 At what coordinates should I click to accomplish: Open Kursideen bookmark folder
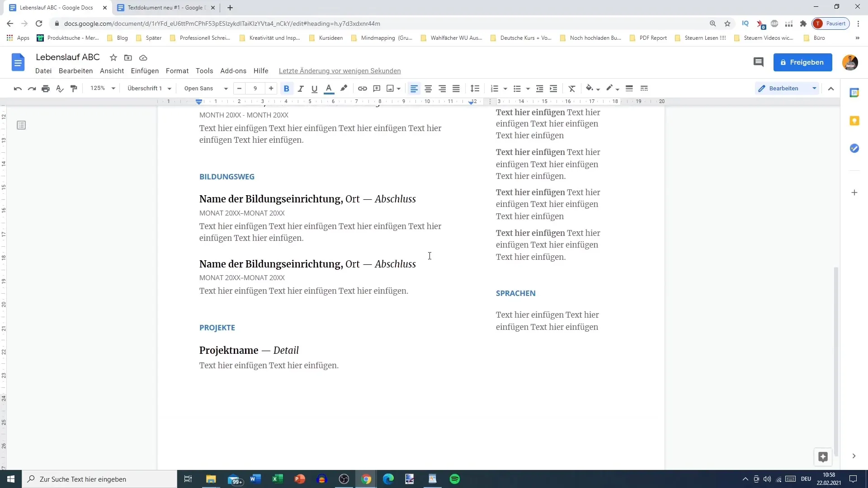(x=326, y=38)
